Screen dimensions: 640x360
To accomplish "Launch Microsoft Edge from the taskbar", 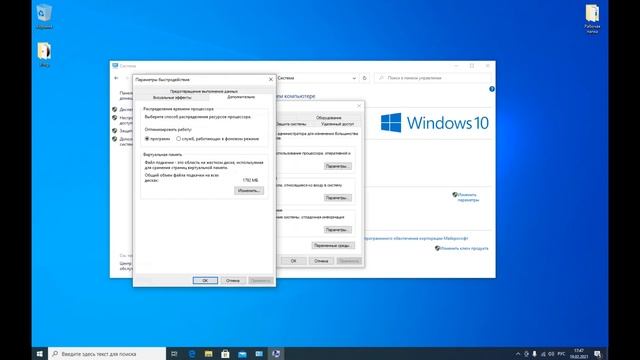I will [192, 354].
